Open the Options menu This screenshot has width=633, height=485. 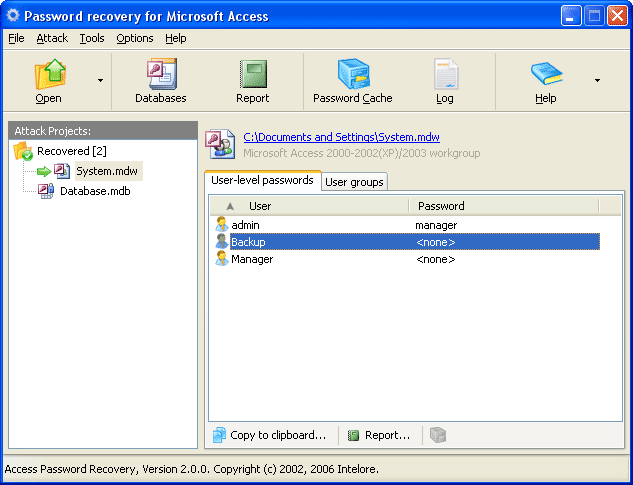[x=135, y=38]
